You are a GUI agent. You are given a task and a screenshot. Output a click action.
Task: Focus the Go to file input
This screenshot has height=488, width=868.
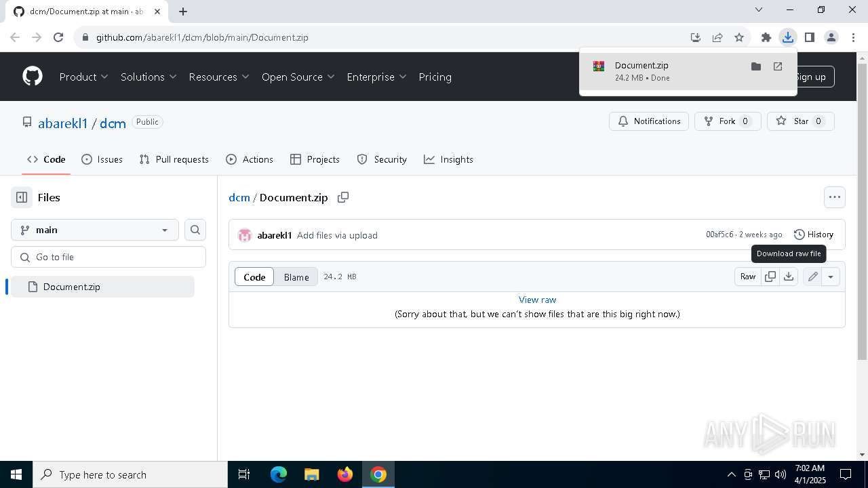108,257
